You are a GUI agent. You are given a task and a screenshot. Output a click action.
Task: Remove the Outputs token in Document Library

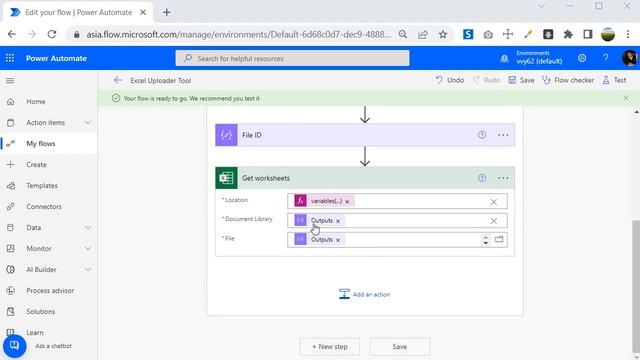(338, 221)
